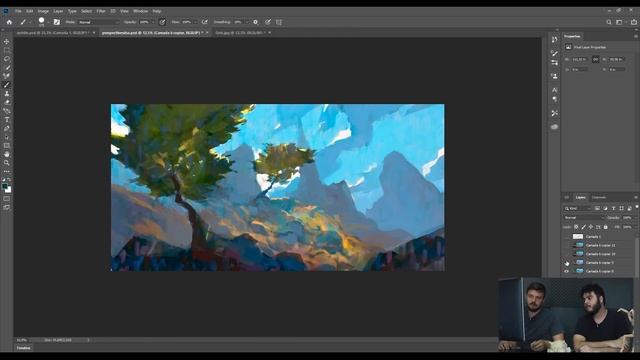Open the Flow slider arrow
The width and height of the screenshot is (640, 360).
(x=196, y=22)
